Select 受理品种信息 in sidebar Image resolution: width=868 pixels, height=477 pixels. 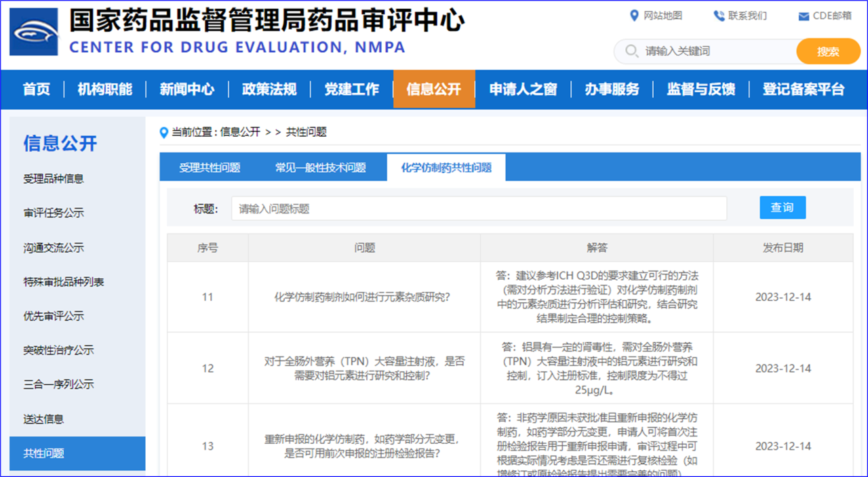pyautogui.click(x=54, y=179)
